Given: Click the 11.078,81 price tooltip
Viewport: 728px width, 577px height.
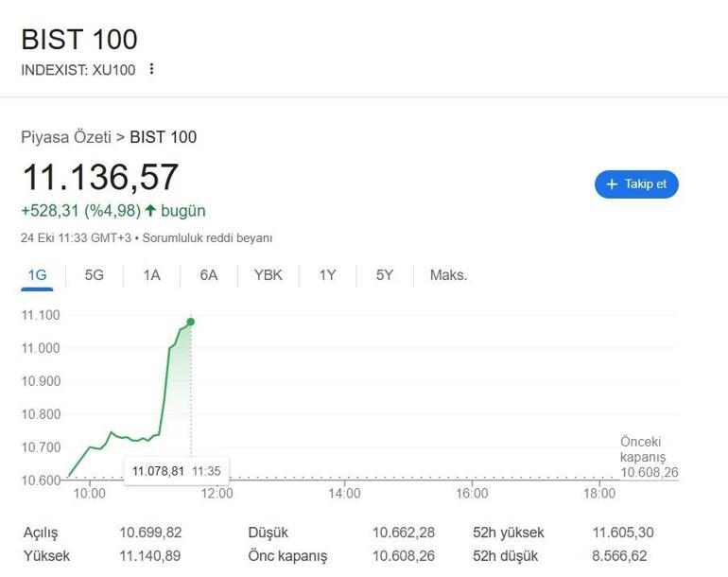Looking at the screenshot, I should pos(158,470).
